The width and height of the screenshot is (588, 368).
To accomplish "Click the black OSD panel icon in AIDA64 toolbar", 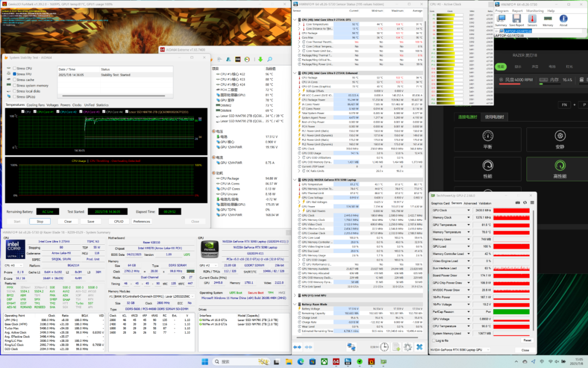I will pos(238,59).
